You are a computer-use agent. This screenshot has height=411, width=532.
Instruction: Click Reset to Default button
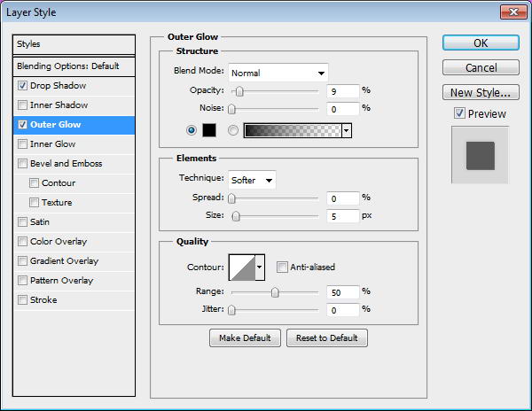tap(326, 337)
